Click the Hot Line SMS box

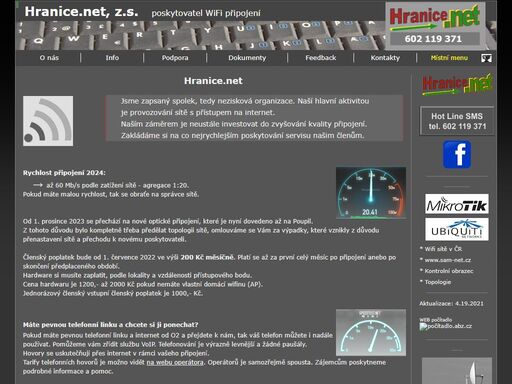(x=457, y=121)
